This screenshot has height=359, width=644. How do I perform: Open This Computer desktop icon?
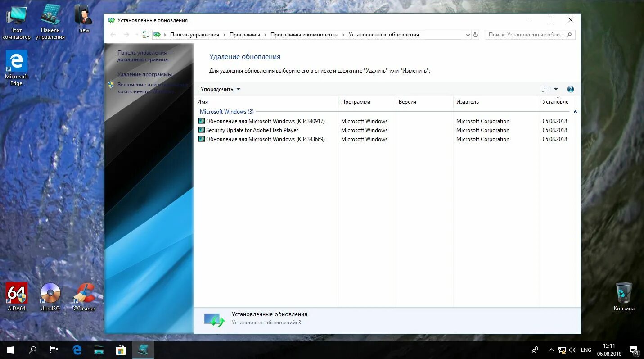click(x=17, y=23)
